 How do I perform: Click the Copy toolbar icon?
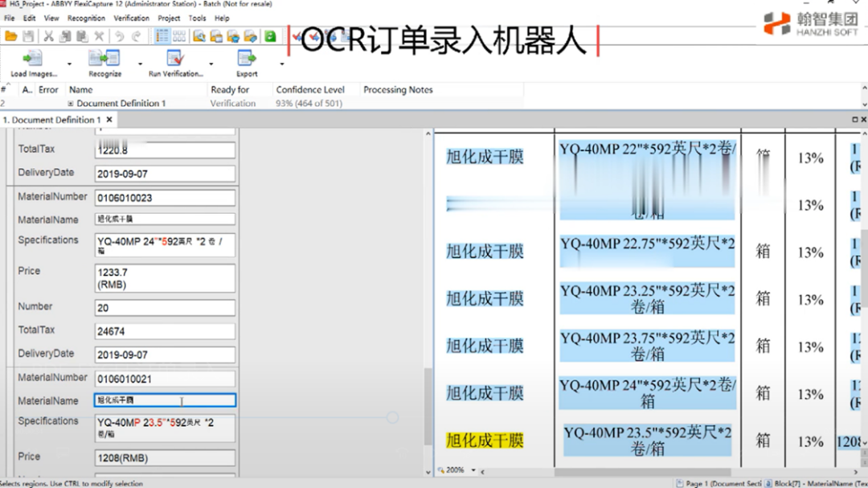[65, 36]
